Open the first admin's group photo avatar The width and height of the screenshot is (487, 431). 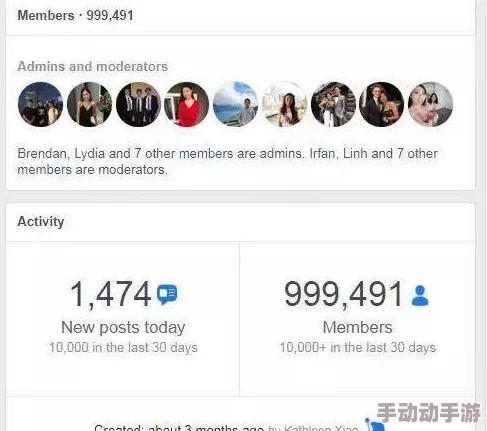[41, 104]
